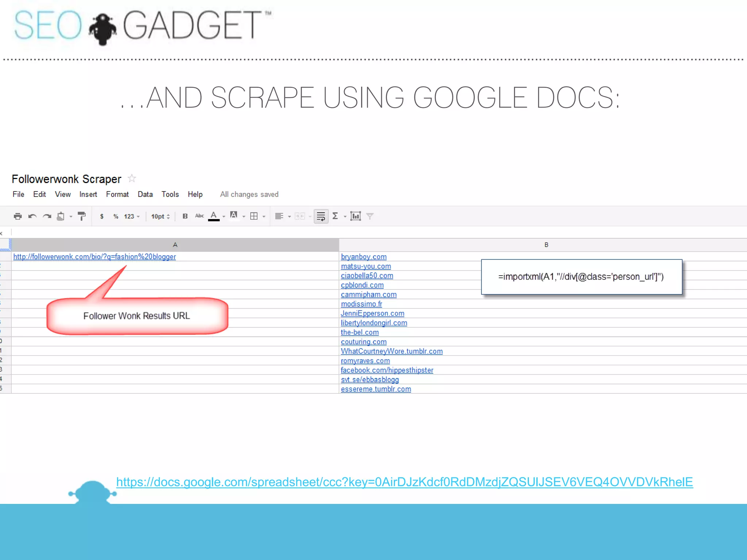Click the Followerwonk Scraper title
Image resolution: width=747 pixels, height=560 pixels.
[x=66, y=179]
